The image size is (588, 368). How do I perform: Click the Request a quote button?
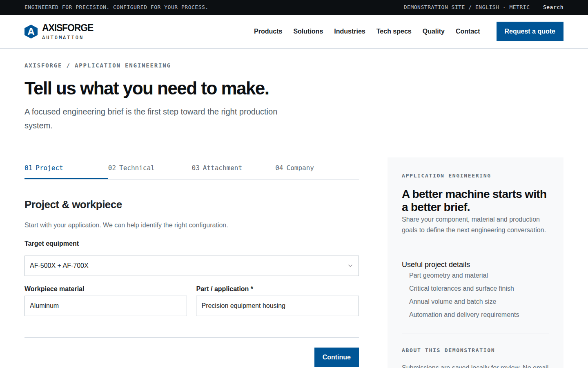(530, 31)
